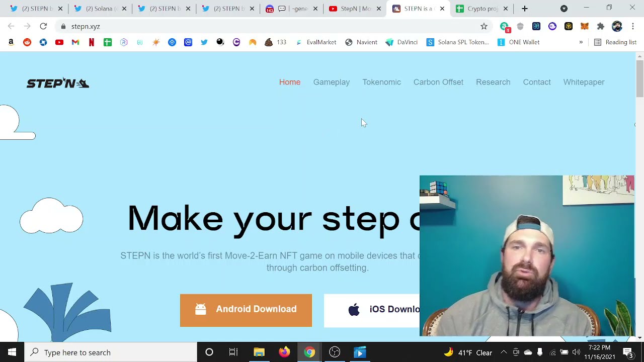Open the volume speaker tray icon

coord(576,352)
